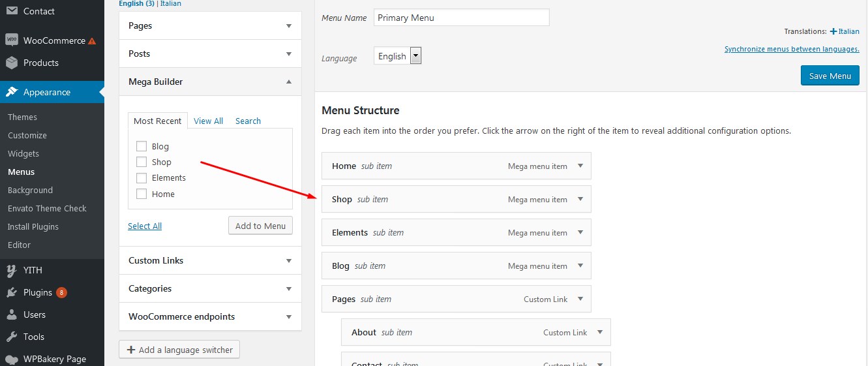This screenshot has height=366, width=868.
Task: Expand the Shop menu item arrow
Action: pos(580,199)
